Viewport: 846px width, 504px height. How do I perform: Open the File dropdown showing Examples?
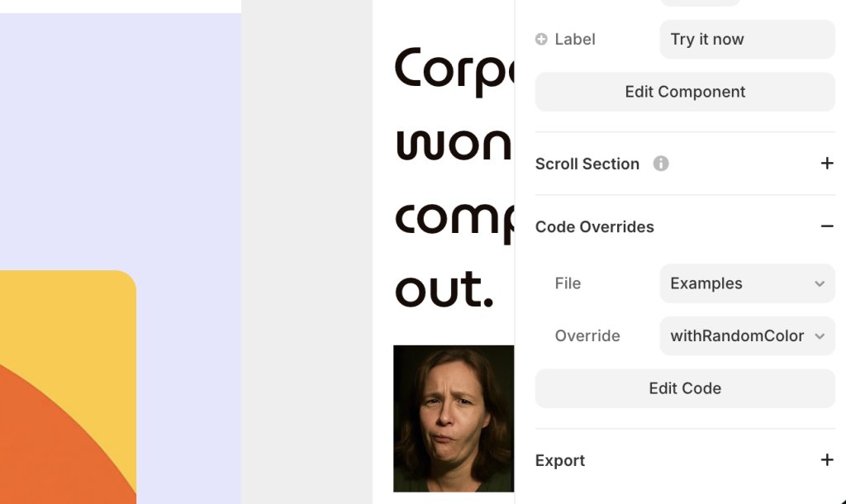747,283
